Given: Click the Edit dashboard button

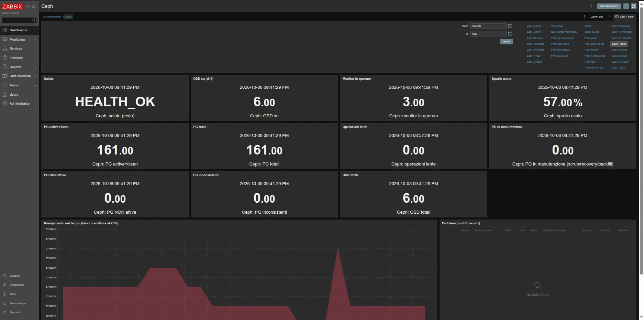Looking at the screenshot, I should [x=609, y=6].
